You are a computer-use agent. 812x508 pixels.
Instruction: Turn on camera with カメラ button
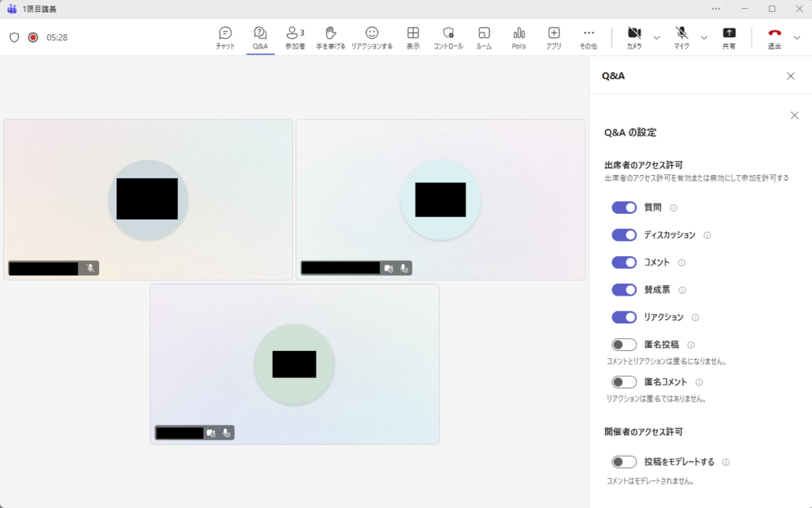(634, 37)
